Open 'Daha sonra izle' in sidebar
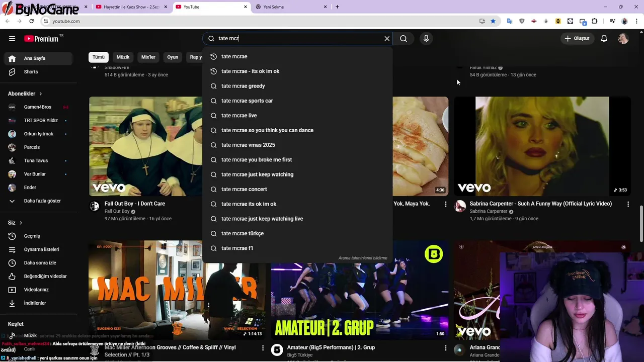Screen dimensions: 644x362 (38, 263)
